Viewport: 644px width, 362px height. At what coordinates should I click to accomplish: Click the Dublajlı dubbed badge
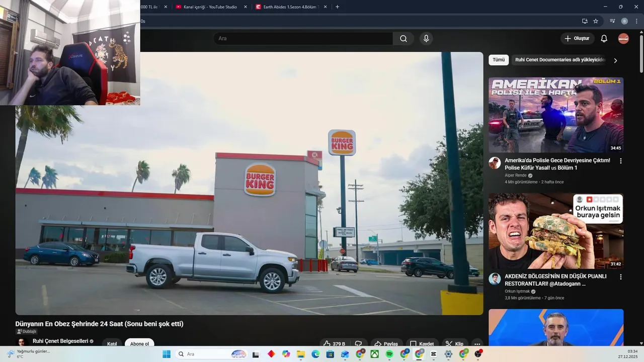[x=27, y=331]
